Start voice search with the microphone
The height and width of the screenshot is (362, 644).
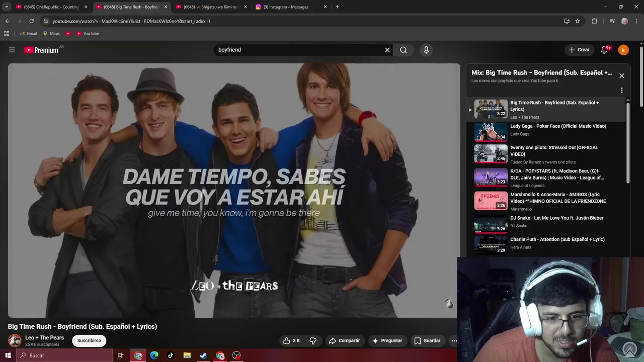click(x=426, y=50)
